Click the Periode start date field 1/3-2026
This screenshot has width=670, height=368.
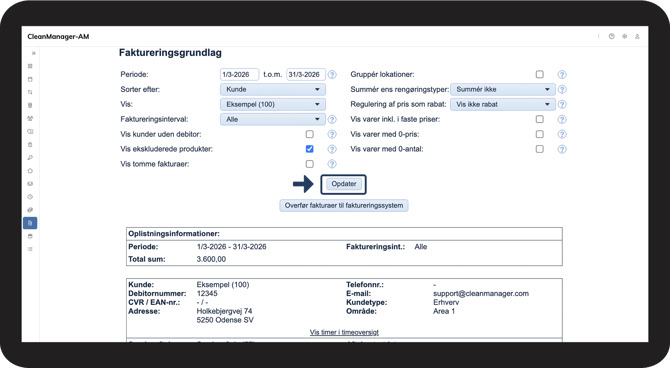coord(239,74)
